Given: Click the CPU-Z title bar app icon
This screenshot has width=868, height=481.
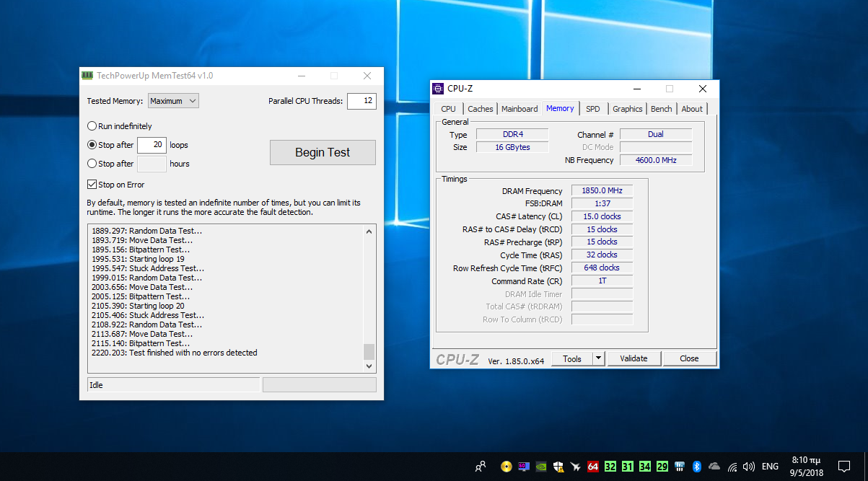Looking at the screenshot, I should click(438, 89).
